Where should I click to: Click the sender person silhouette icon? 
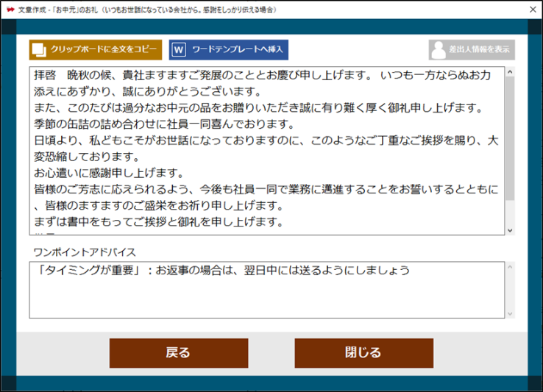point(439,50)
